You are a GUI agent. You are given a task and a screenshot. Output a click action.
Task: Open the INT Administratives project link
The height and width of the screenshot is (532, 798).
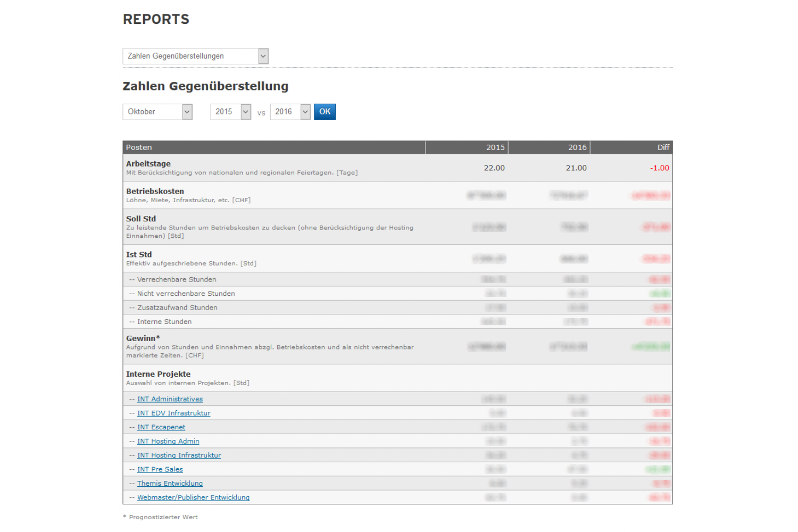pyautogui.click(x=170, y=399)
